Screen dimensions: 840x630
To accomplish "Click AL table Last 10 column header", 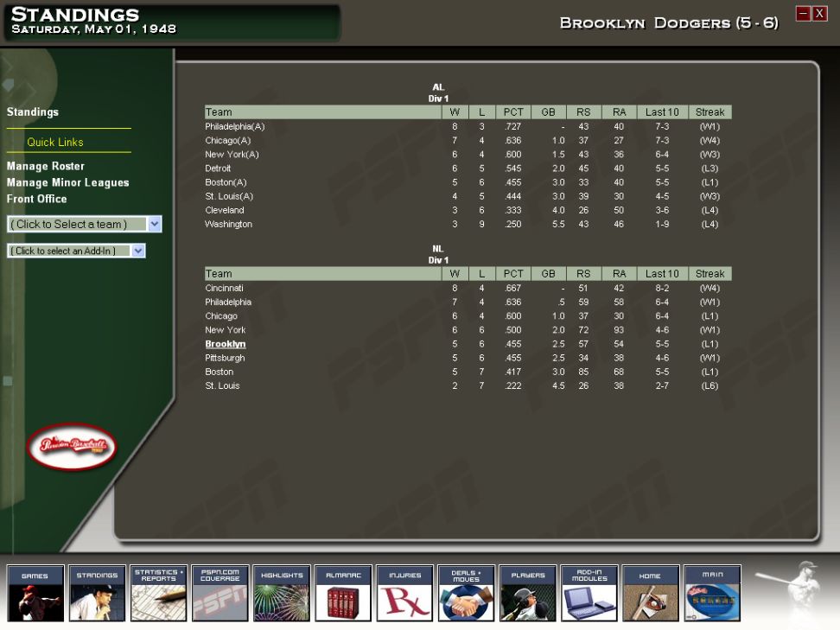I will click(662, 112).
